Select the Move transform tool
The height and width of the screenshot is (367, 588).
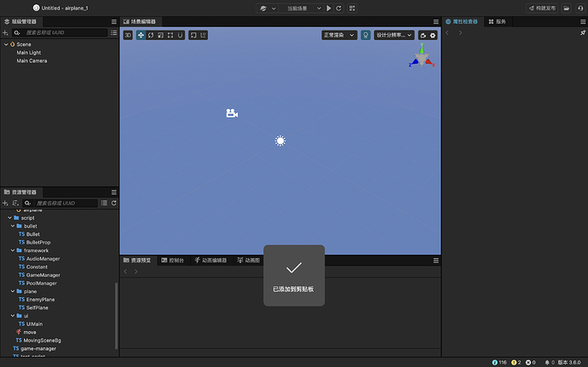tap(141, 35)
